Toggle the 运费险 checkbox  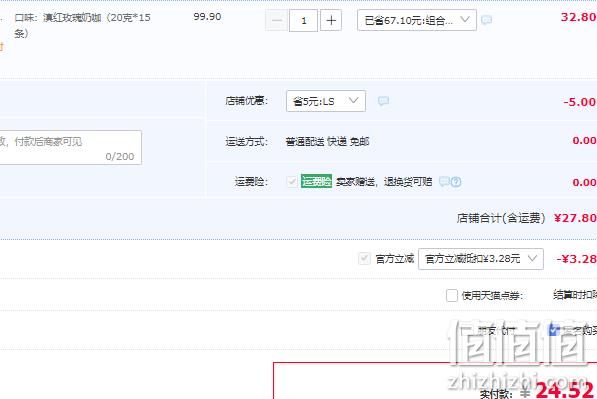(x=292, y=181)
